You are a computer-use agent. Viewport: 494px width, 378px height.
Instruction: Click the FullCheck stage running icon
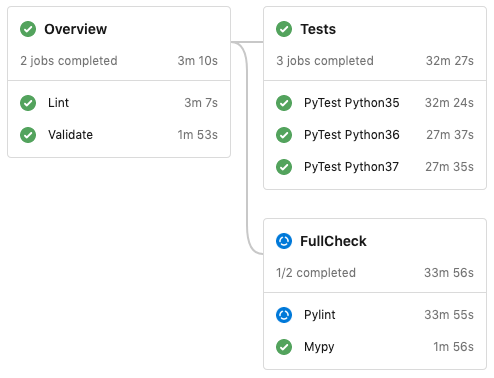tap(284, 241)
